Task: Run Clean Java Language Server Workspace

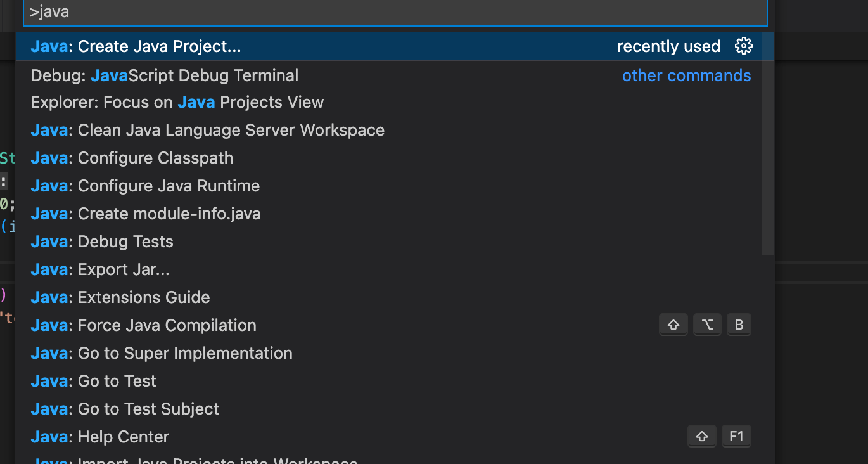Action: coord(207,130)
